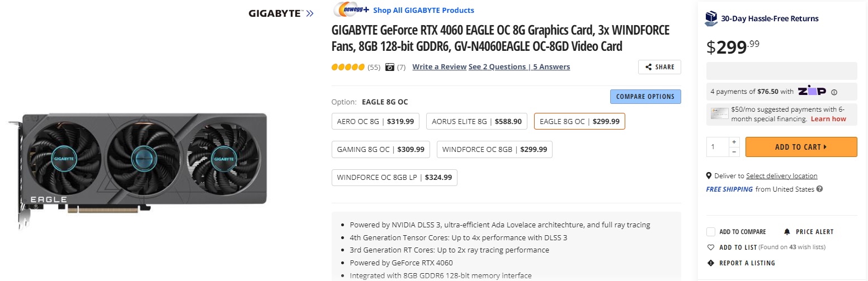This screenshot has height=281, width=868.
Task: Click the Zip payment info icon
Action: tap(834, 92)
